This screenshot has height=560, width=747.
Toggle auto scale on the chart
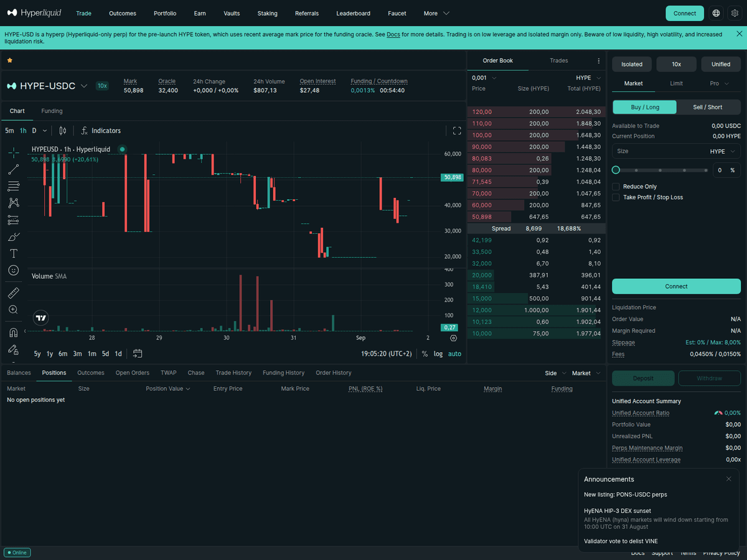pos(455,353)
